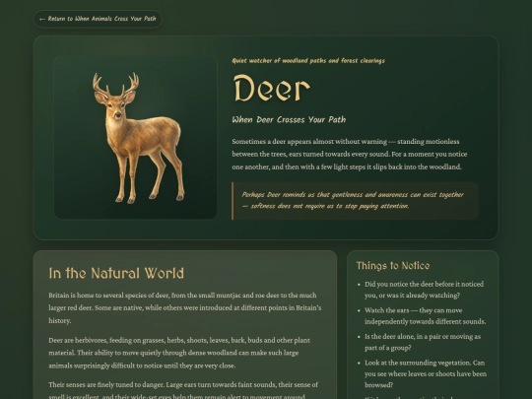This screenshot has height=399, width=532.
Task: Click the paragraph starting 'Deer are herbivores'
Action: tap(179, 353)
